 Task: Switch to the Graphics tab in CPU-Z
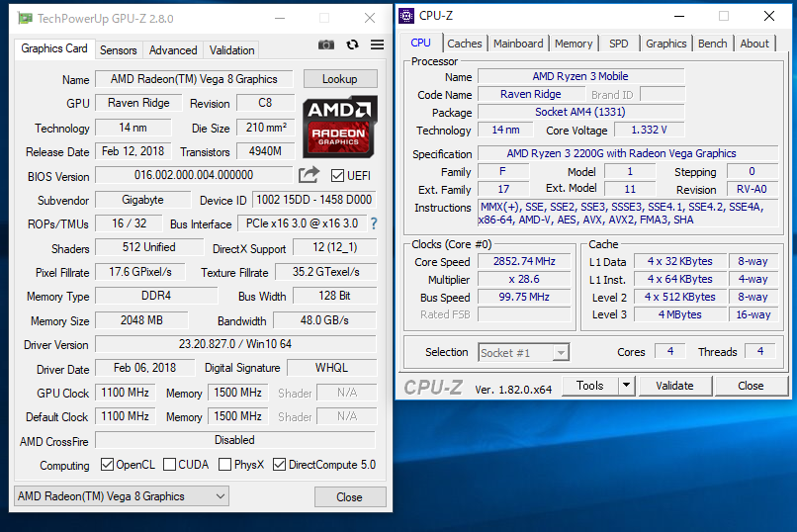[665, 44]
